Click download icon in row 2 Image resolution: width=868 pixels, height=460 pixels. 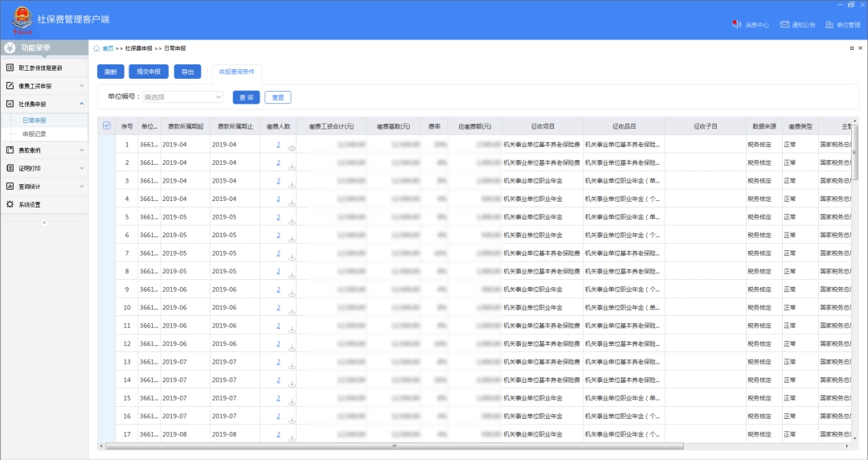coord(292,167)
